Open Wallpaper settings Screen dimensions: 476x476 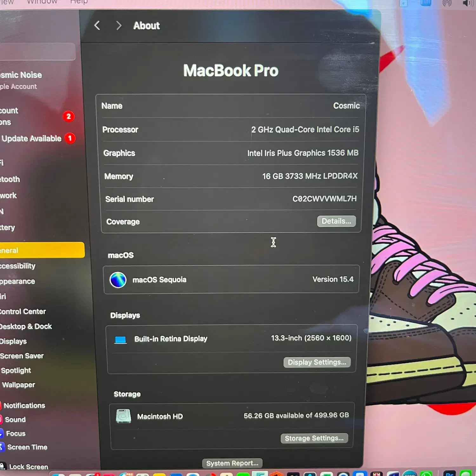[18, 385]
